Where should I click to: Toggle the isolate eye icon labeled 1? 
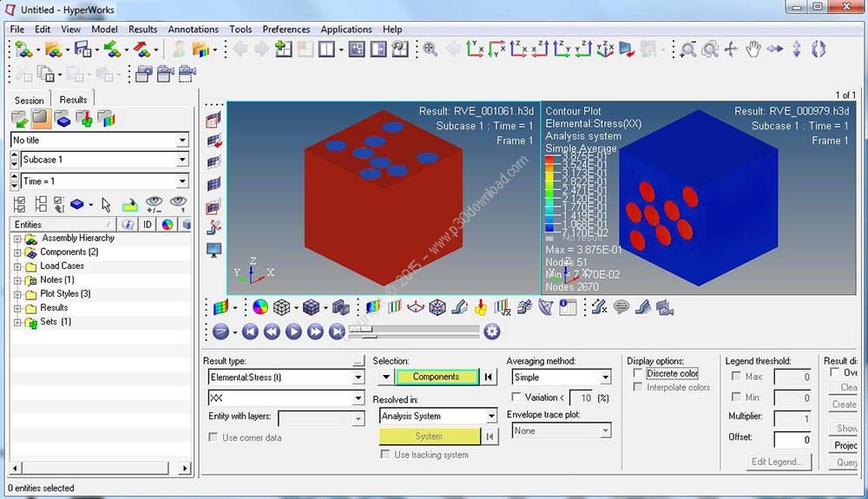[178, 205]
